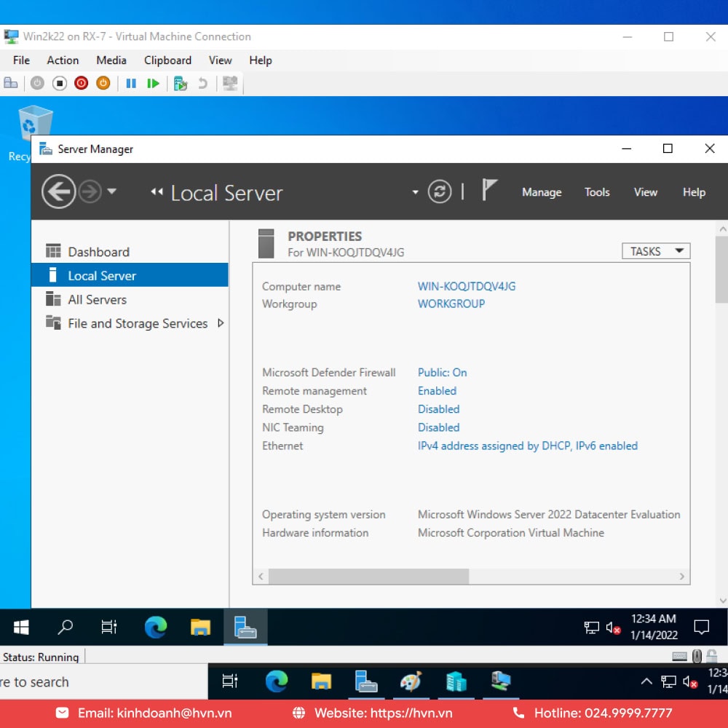This screenshot has width=728, height=728.
Task: Open the TASKS dropdown
Action: click(656, 251)
